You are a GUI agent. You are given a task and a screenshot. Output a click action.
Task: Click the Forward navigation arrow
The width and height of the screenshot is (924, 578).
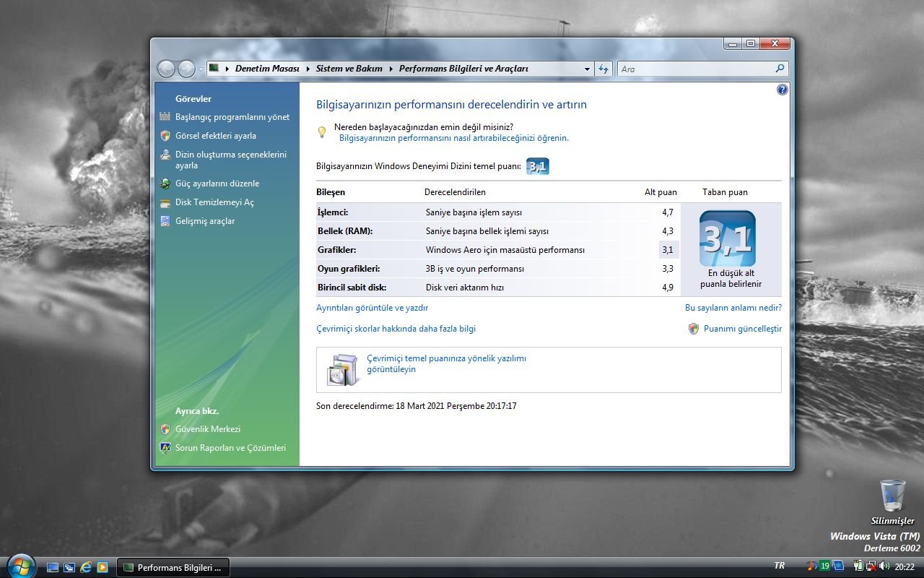(x=186, y=69)
